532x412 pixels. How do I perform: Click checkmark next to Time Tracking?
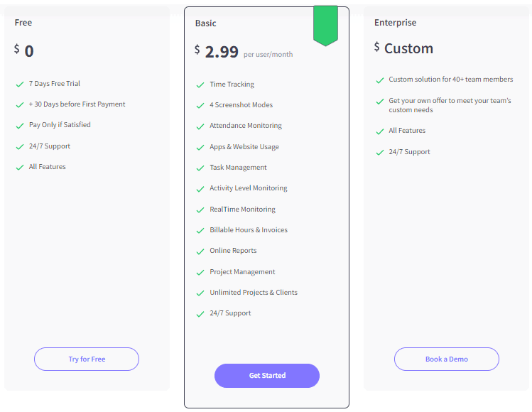point(200,85)
